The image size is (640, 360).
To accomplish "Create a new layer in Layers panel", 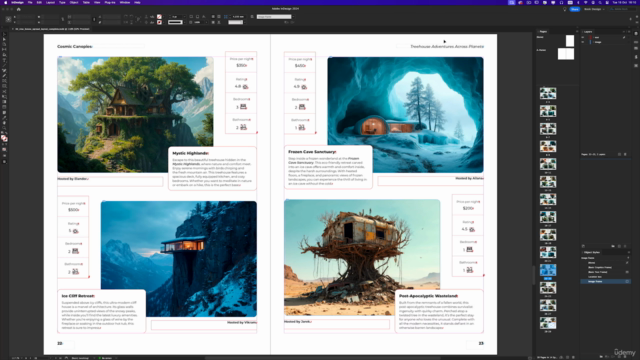I will coord(620,154).
